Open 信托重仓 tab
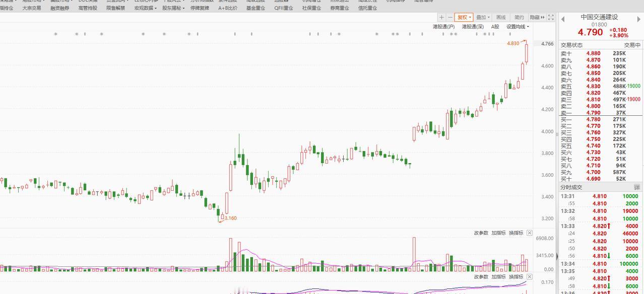This screenshot has width=644, height=294. [367, 8]
